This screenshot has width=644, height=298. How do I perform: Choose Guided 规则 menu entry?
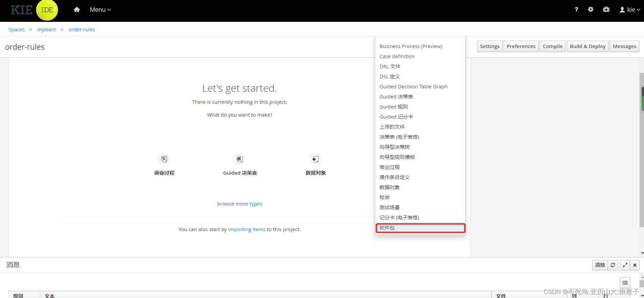pyautogui.click(x=420, y=107)
